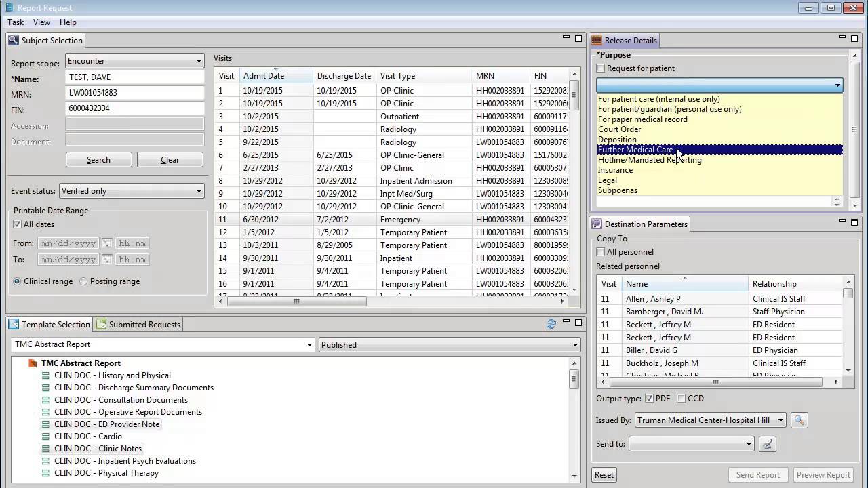
Task: Click the FIN input field
Action: [x=135, y=108]
